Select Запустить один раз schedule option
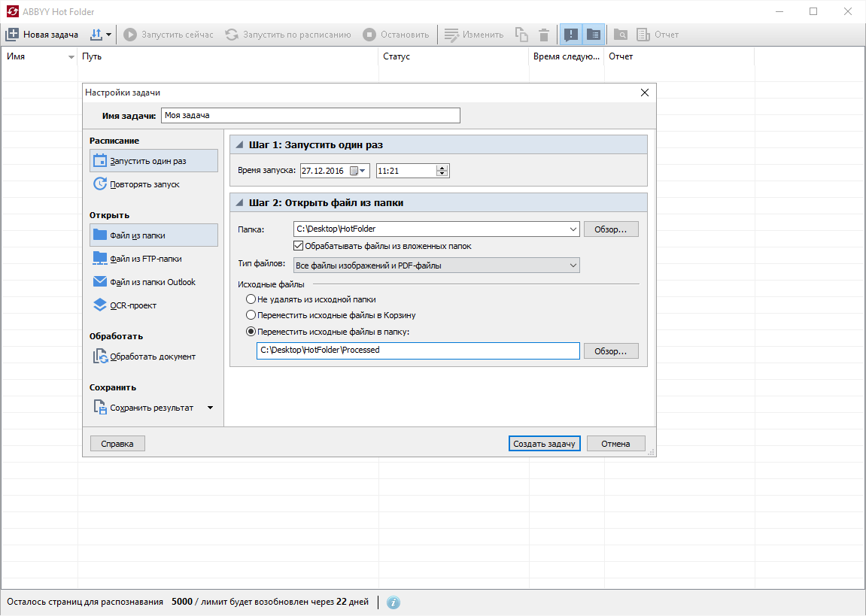This screenshot has width=866, height=616. (x=153, y=161)
